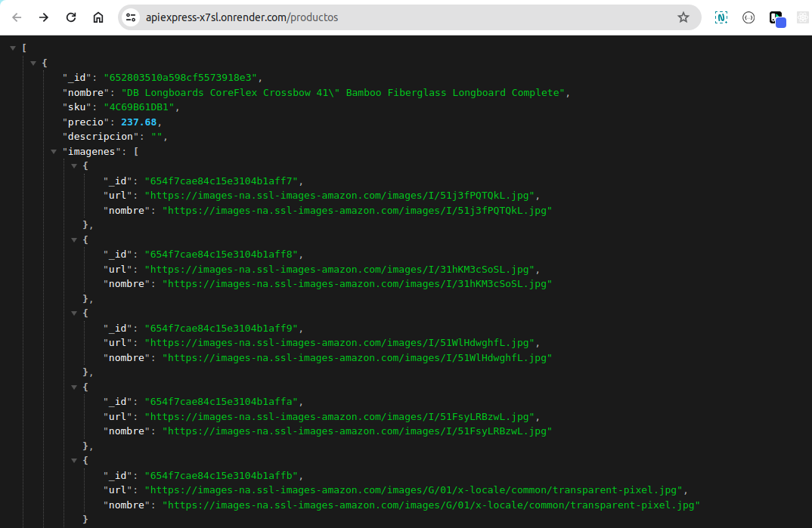The width and height of the screenshot is (812, 528).
Task: View site information icon in address bar
Action: (x=131, y=17)
